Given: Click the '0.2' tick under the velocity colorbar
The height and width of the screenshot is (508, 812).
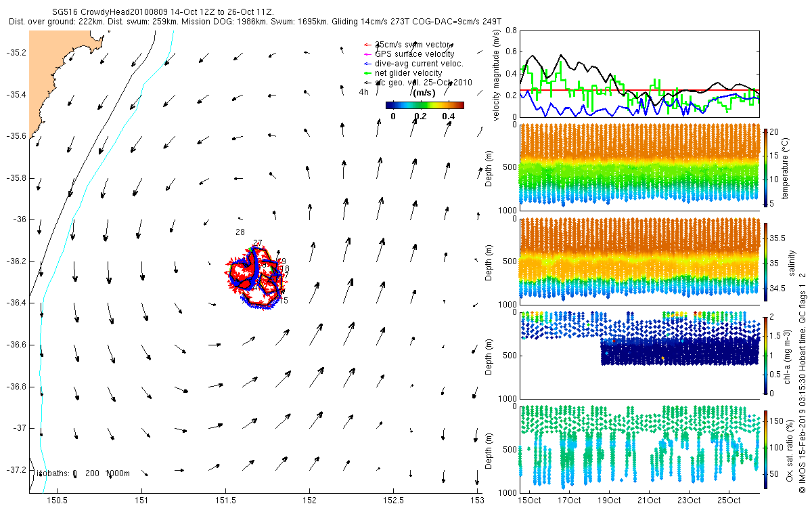Looking at the screenshot, I should (x=421, y=117).
